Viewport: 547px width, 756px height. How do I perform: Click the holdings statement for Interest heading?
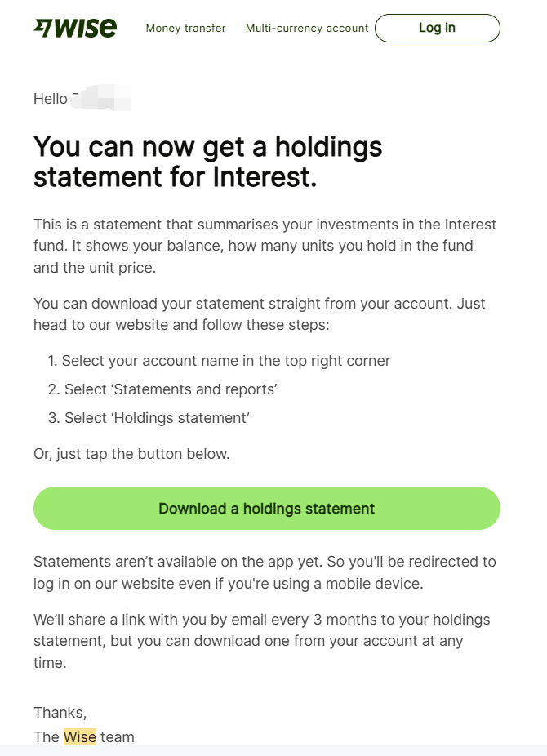207,162
